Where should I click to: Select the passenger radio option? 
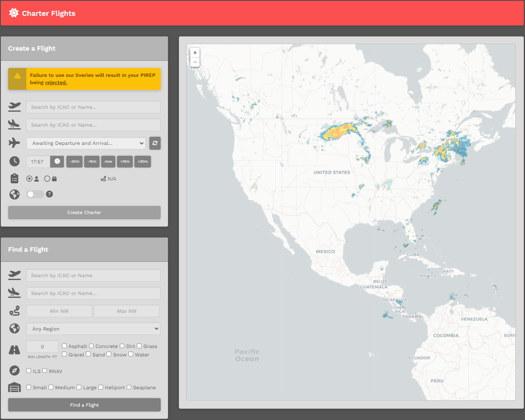pyautogui.click(x=30, y=178)
